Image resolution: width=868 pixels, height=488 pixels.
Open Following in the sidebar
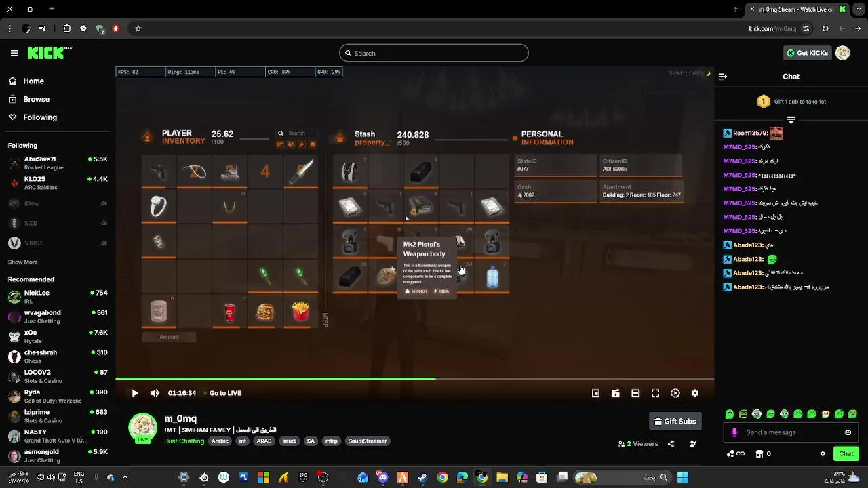[x=40, y=117]
